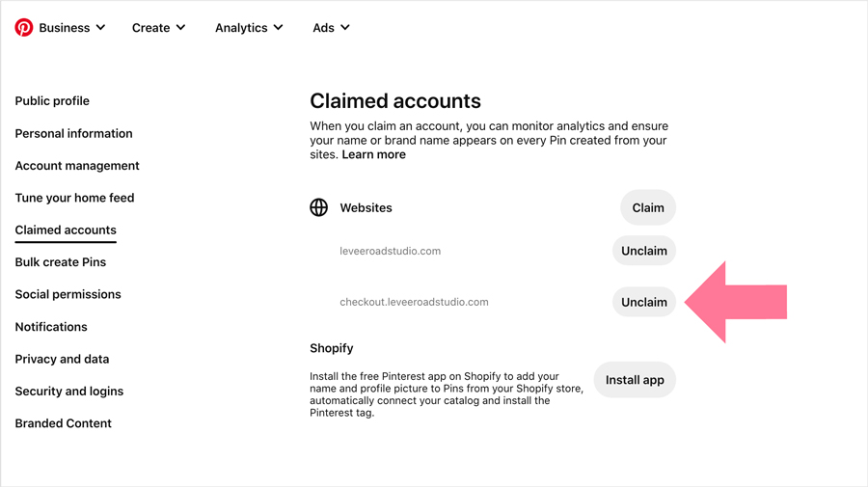Viewport: 868px width, 487px height.
Task: Select the Claimed accounts sidebar item
Action: click(x=66, y=230)
